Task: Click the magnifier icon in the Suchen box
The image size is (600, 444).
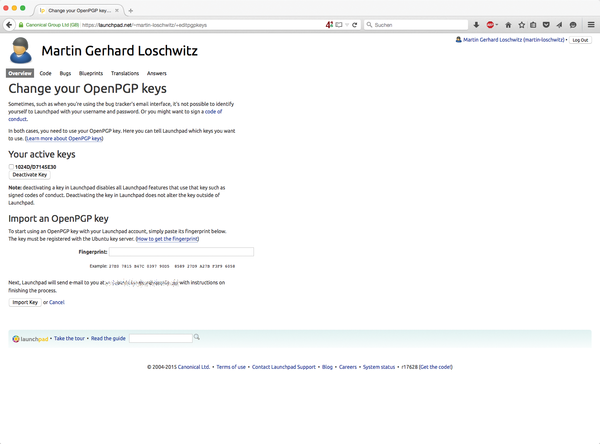Action: [x=369, y=25]
